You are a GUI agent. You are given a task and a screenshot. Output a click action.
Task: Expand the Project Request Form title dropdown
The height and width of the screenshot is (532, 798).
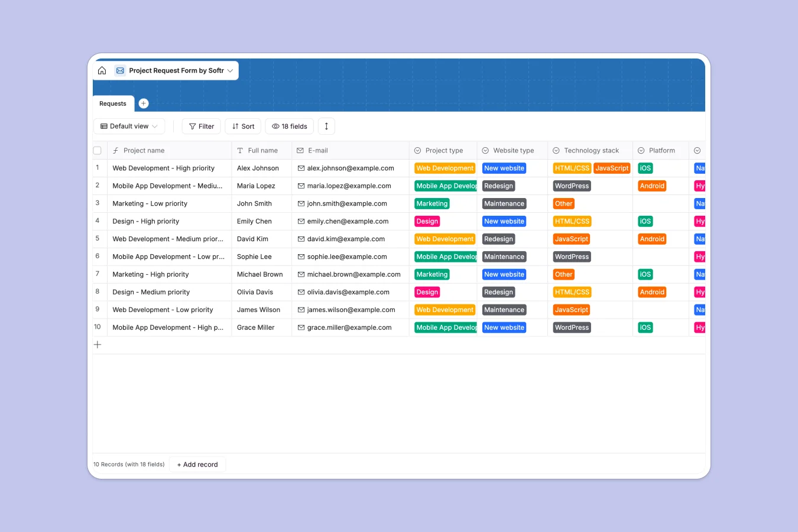coord(230,70)
